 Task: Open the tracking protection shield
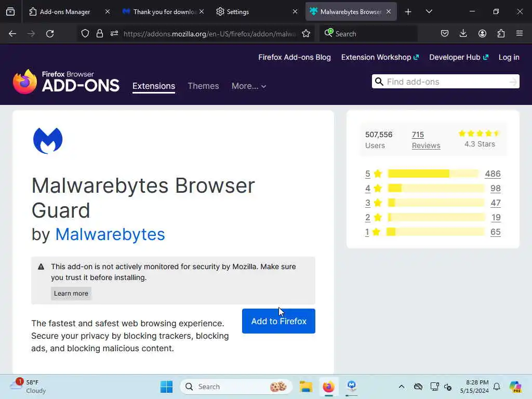(x=85, y=34)
